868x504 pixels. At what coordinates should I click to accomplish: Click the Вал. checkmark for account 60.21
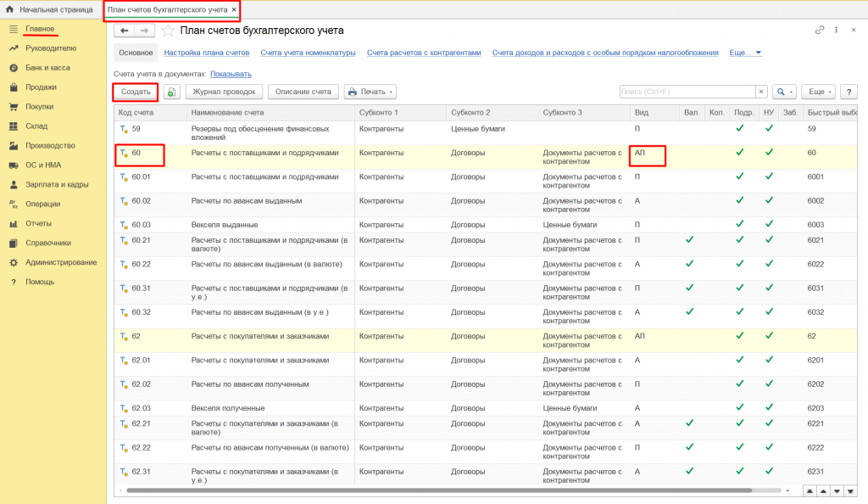click(x=689, y=240)
